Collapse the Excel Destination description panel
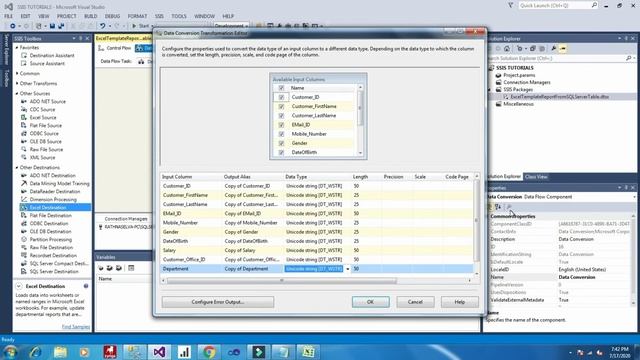 click(19, 286)
